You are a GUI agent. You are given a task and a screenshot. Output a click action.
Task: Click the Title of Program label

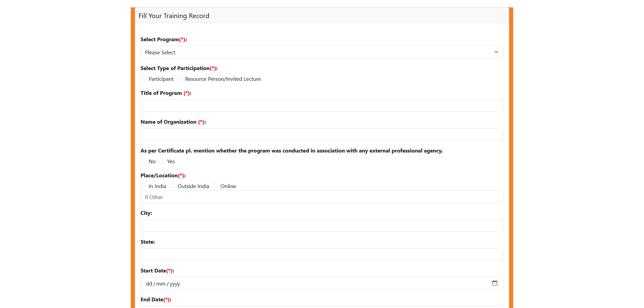click(166, 93)
